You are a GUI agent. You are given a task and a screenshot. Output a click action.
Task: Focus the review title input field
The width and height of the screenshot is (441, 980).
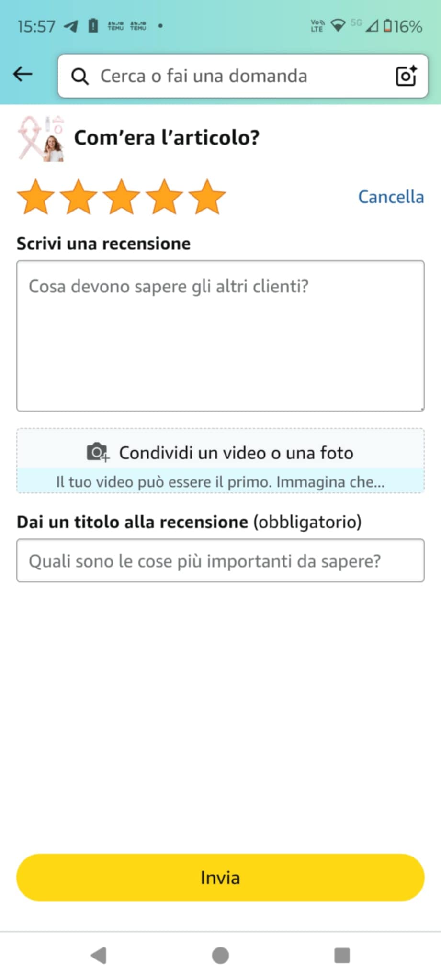click(x=220, y=560)
